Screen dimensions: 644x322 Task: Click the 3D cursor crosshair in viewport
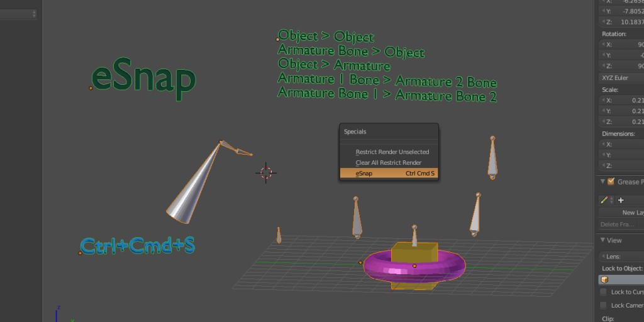tap(266, 173)
